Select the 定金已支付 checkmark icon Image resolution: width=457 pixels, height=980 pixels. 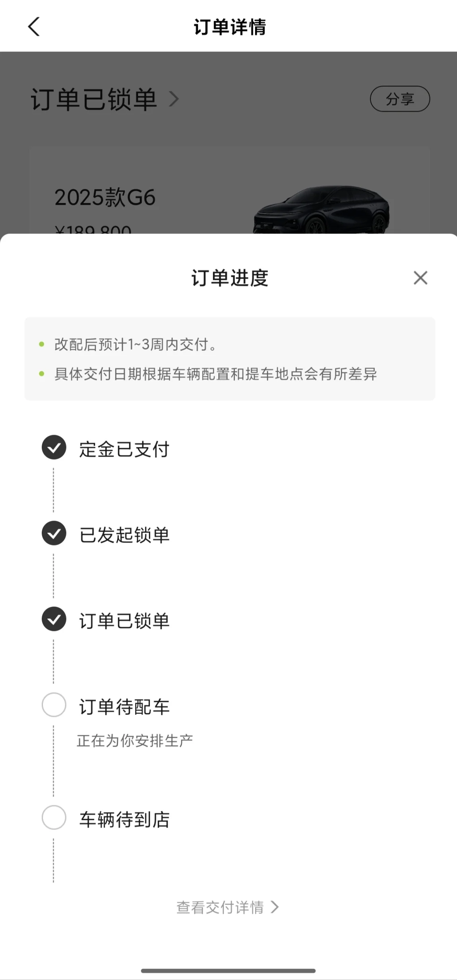[x=54, y=447]
